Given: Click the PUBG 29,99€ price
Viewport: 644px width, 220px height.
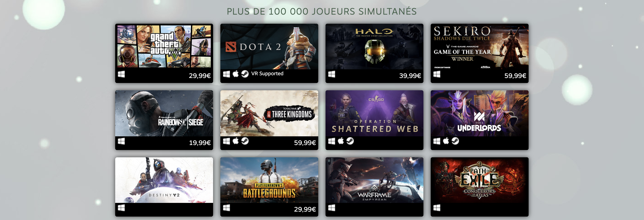Looking at the screenshot, I should 305,209.
